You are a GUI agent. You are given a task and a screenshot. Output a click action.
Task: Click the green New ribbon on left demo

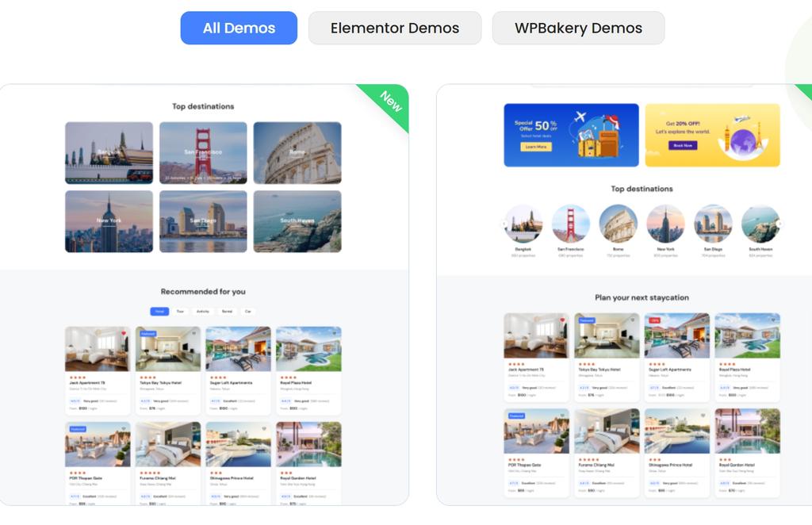[x=390, y=102]
